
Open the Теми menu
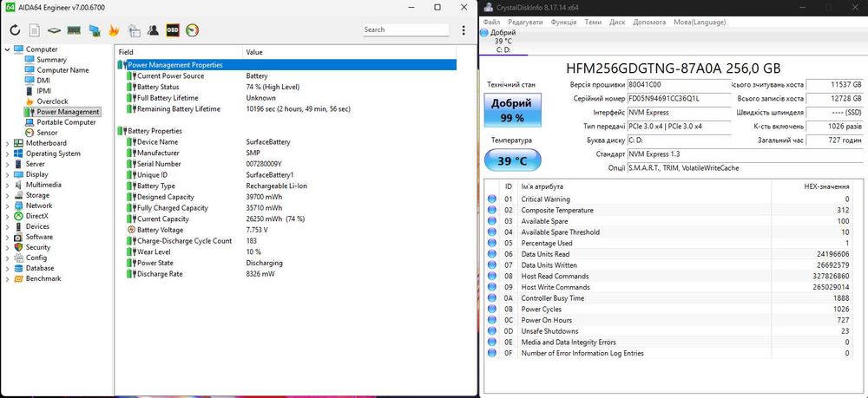pyautogui.click(x=593, y=23)
